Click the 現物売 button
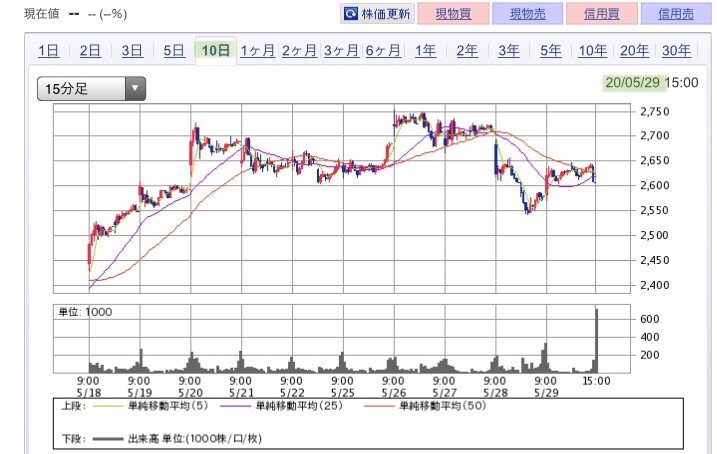Screen dimensions: 717x454 (x=528, y=14)
